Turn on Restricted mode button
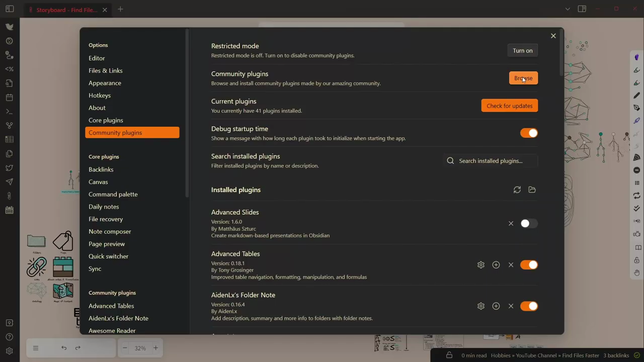The width and height of the screenshot is (644, 362). coord(523,50)
